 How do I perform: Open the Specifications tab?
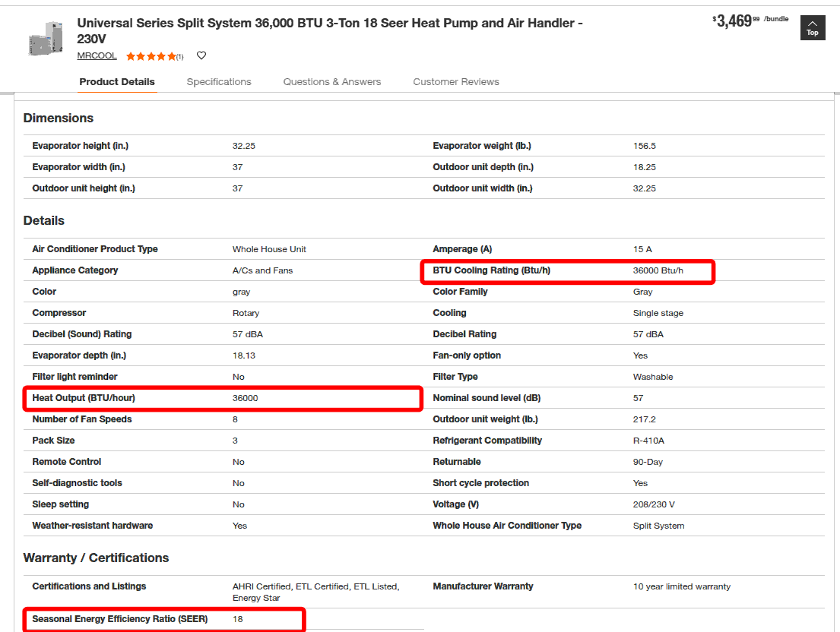pyautogui.click(x=219, y=82)
